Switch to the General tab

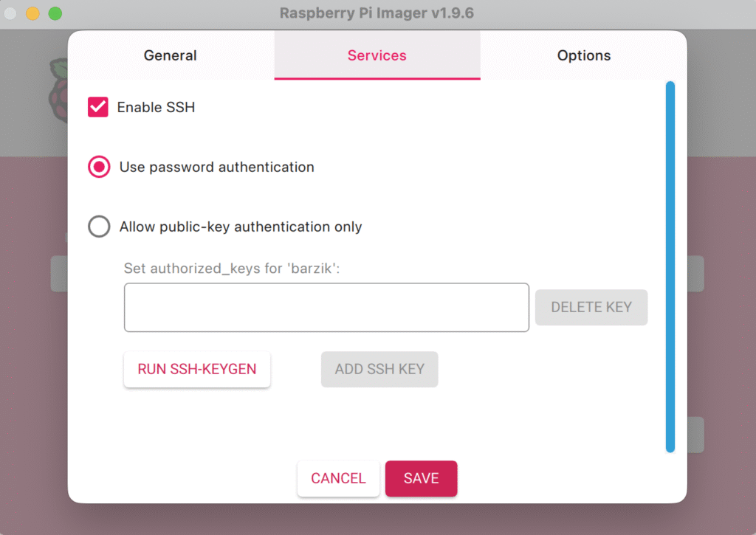(170, 55)
